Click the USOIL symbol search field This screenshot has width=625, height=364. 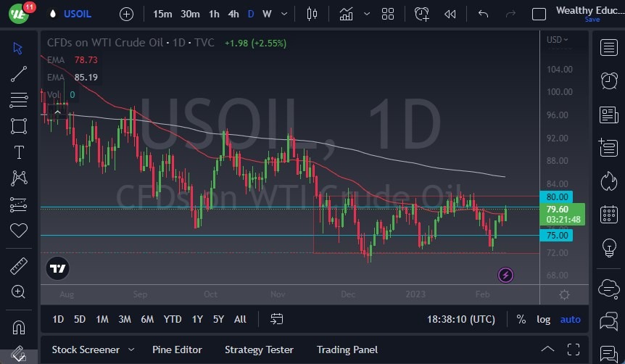click(x=79, y=14)
